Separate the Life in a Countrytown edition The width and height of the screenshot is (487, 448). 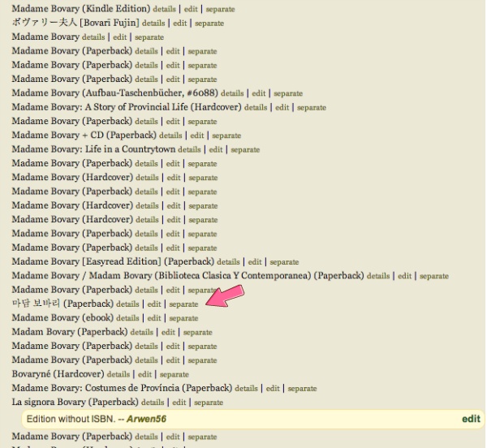(245, 149)
